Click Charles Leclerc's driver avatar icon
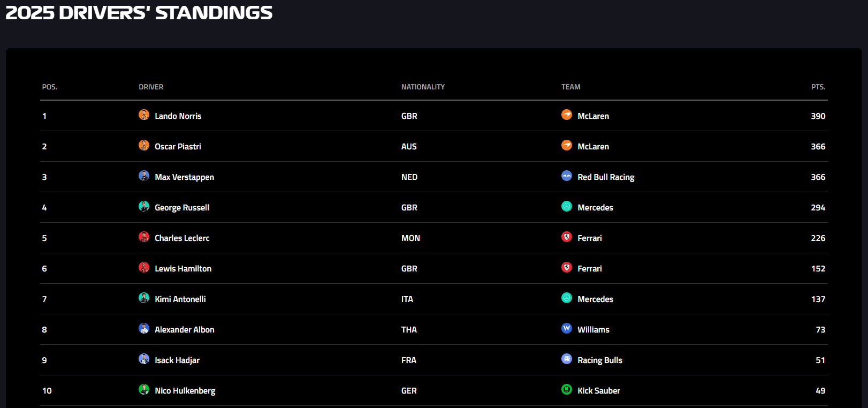Screen dimensions: 868x408 [x=144, y=237]
